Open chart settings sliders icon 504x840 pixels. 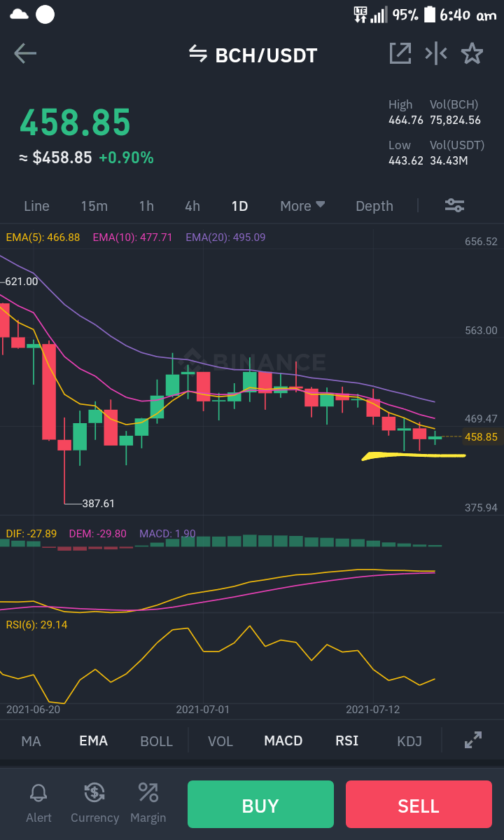pyautogui.click(x=455, y=205)
